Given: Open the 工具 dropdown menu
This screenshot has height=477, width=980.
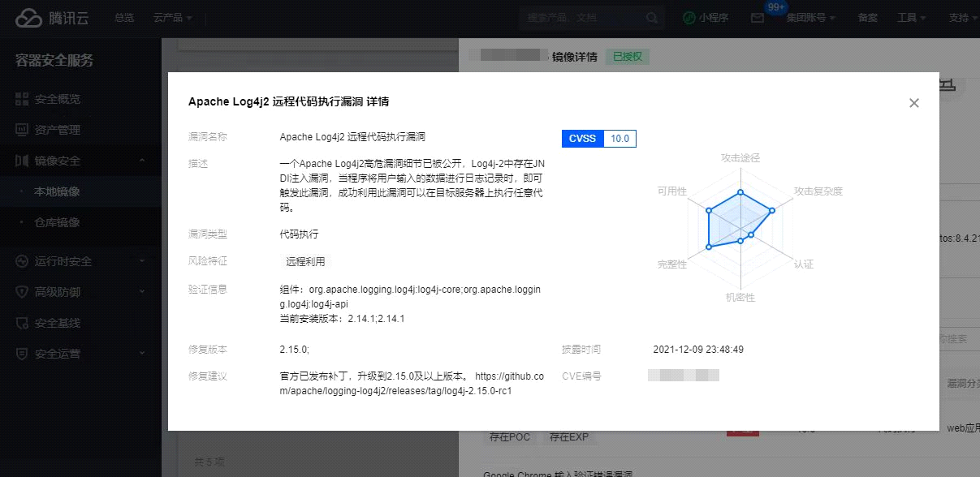Looking at the screenshot, I should coord(912,18).
